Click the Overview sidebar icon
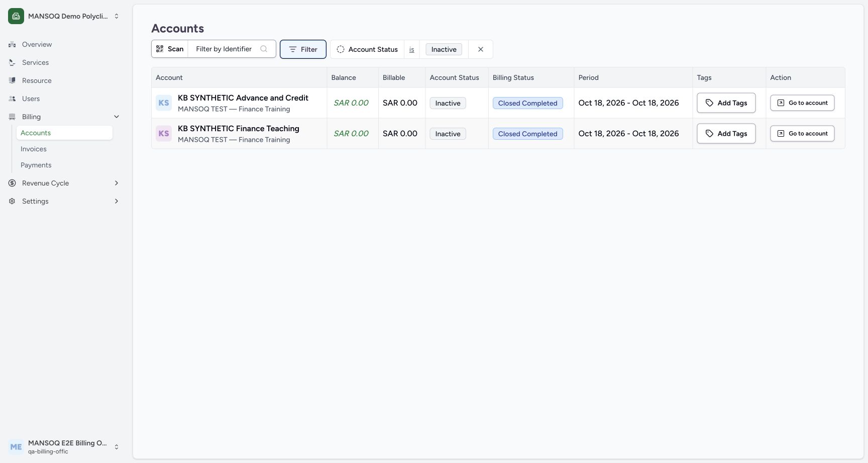 tap(12, 44)
